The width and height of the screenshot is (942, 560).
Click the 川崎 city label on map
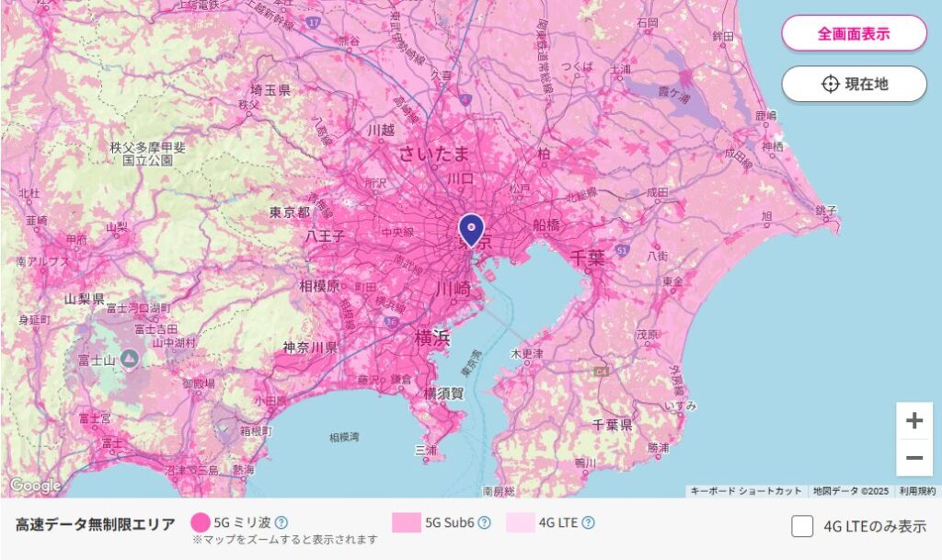453,290
